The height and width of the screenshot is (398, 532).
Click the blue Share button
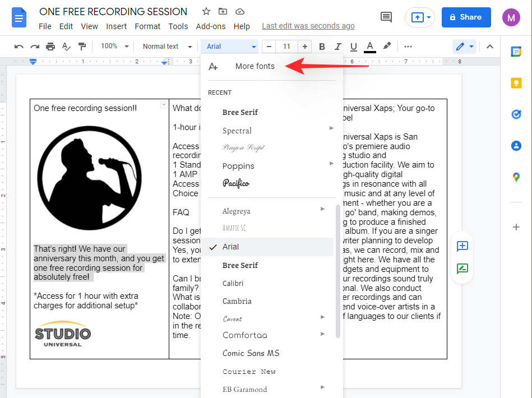pyautogui.click(x=466, y=17)
